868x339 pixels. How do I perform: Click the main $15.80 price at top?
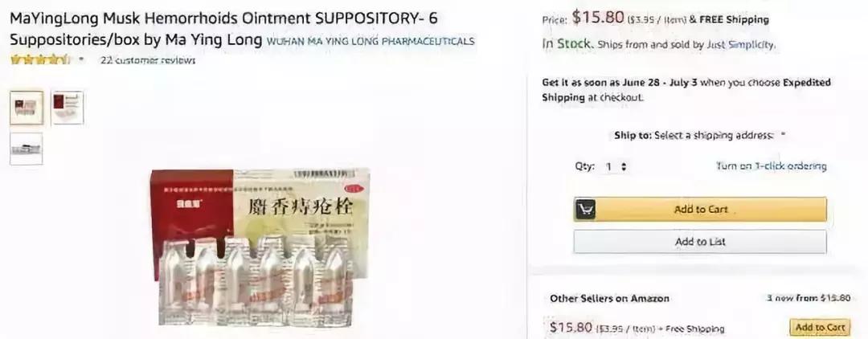[599, 18]
